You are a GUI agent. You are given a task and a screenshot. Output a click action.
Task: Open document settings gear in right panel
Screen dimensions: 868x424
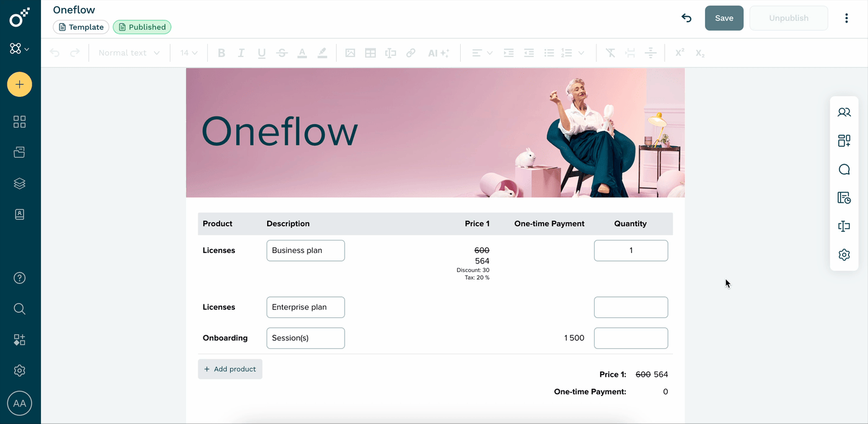click(x=844, y=255)
